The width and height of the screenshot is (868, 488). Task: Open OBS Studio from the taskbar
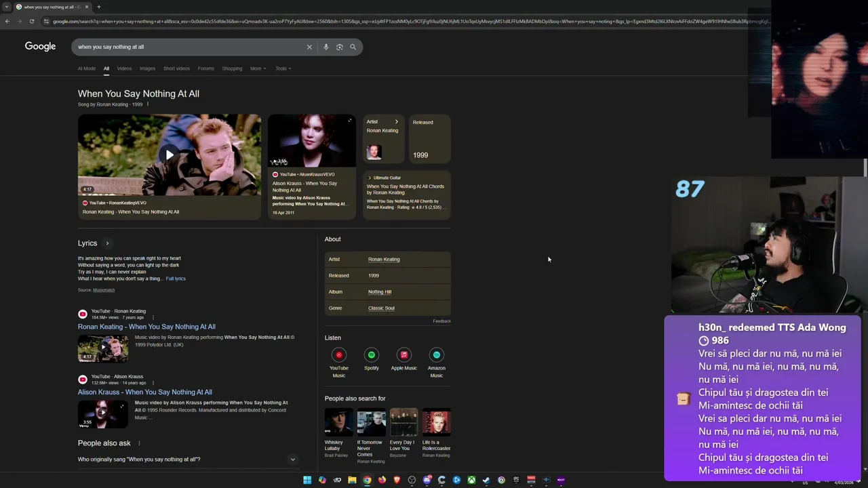(x=412, y=480)
